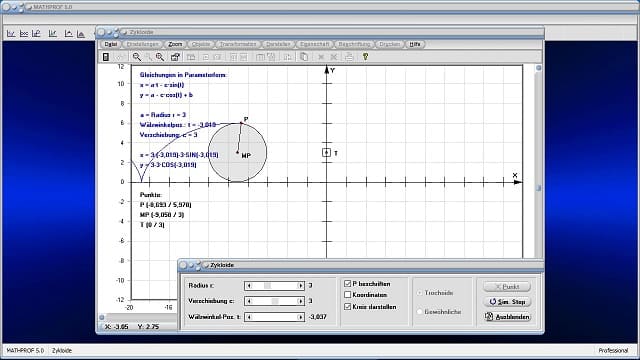Image resolution: width=640 pixels, height=360 pixels.
Task: Click the greyed toolbar icon right of zoom settings
Action: click(191, 57)
